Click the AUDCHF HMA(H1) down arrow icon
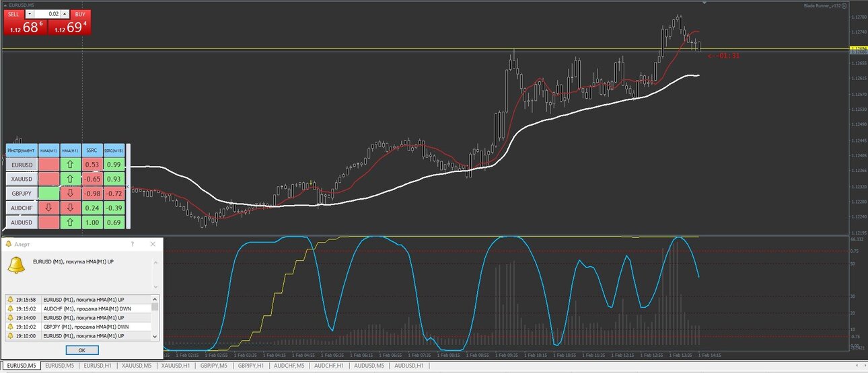The width and height of the screenshot is (868, 373). (x=69, y=208)
